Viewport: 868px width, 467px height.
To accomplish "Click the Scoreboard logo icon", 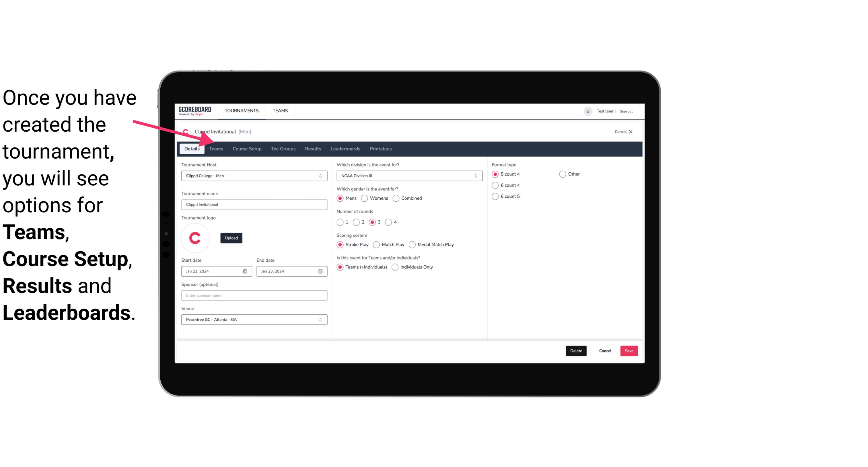I will pos(195,110).
